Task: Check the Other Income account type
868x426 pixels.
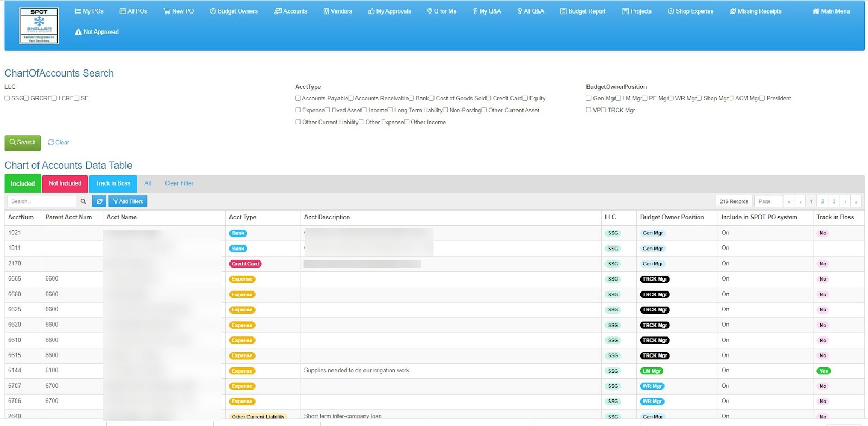Action: (406, 122)
